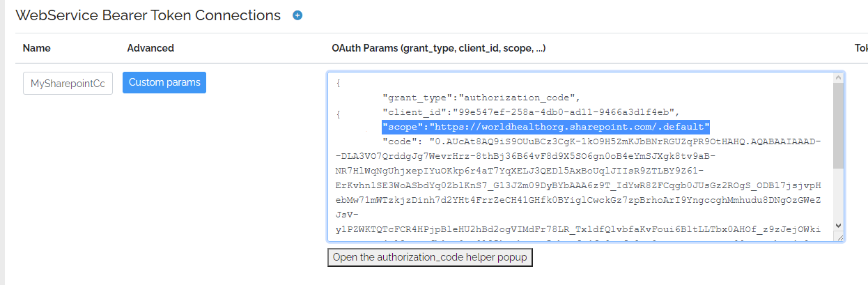Click the opening brace on first textarea line
This screenshot has height=285, width=868.
(338, 82)
